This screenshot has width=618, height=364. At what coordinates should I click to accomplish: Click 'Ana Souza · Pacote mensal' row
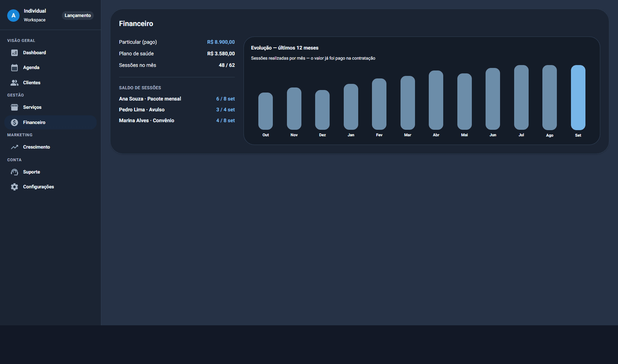point(177,99)
